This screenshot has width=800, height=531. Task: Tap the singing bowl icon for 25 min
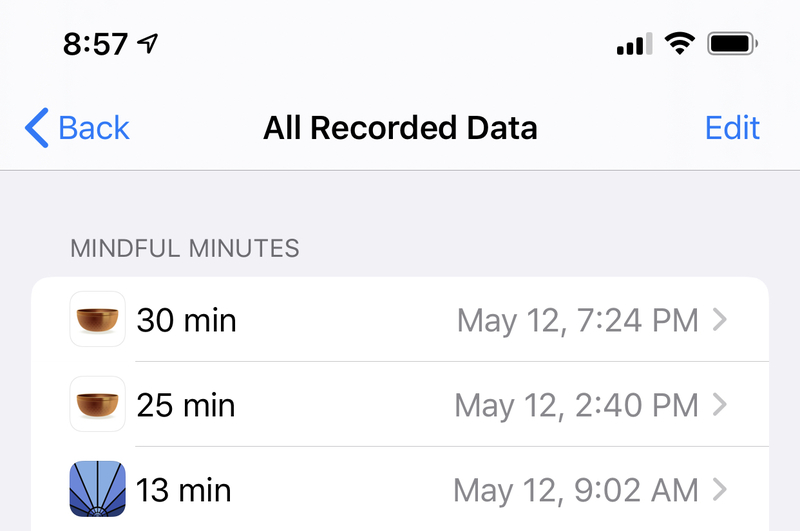(x=97, y=404)
